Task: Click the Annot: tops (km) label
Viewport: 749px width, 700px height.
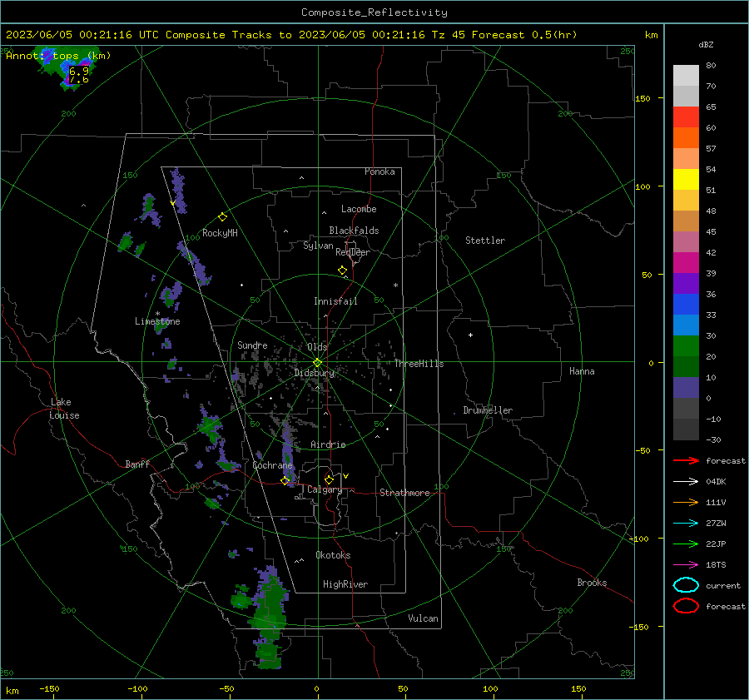Action: pos(58,56)
